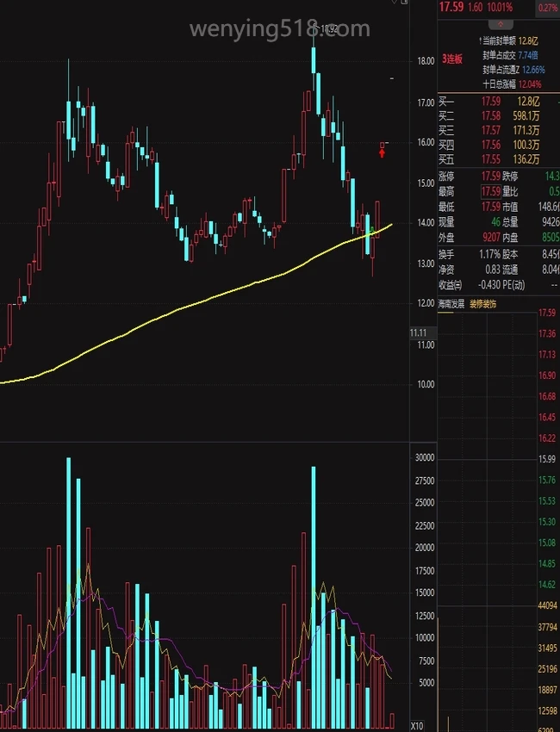560x732 pixels.
Task: Open the 海南发展 stock tab
Action: point(451,304)
